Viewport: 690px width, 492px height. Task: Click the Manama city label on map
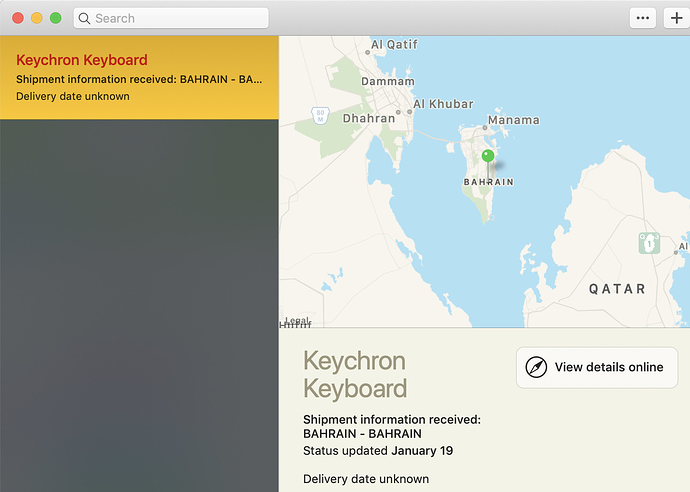click(x=512, y=121)
